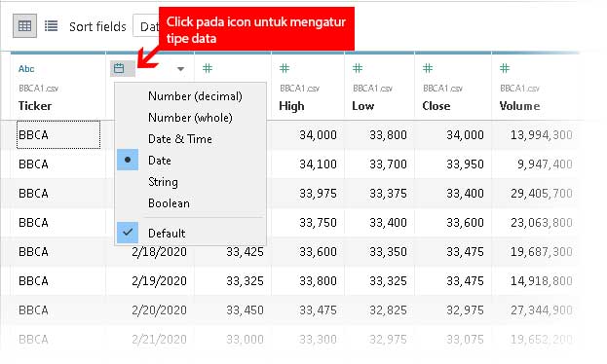Click value 33,450 in 2/20/2020 row
Screen dimensions: 607x364
246,310
